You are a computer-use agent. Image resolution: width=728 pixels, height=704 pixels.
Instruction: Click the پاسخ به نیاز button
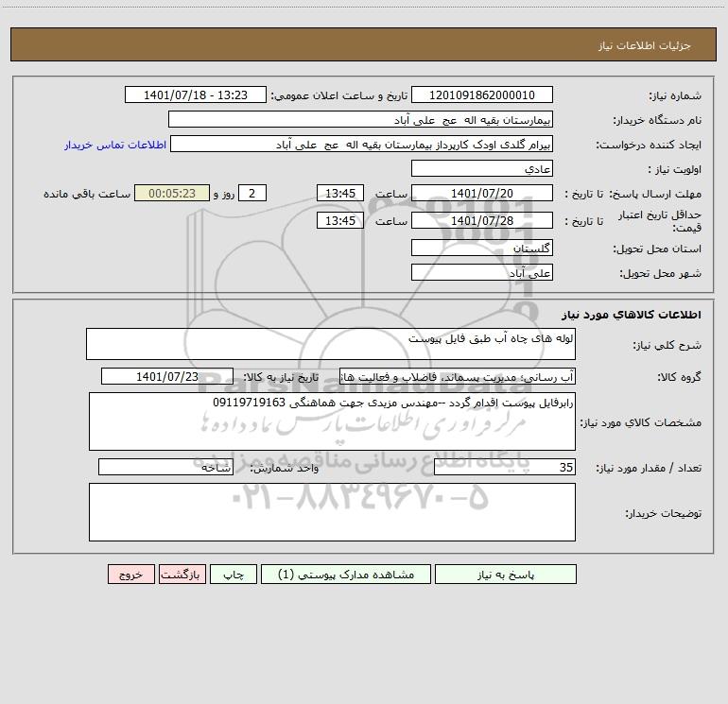506,575
